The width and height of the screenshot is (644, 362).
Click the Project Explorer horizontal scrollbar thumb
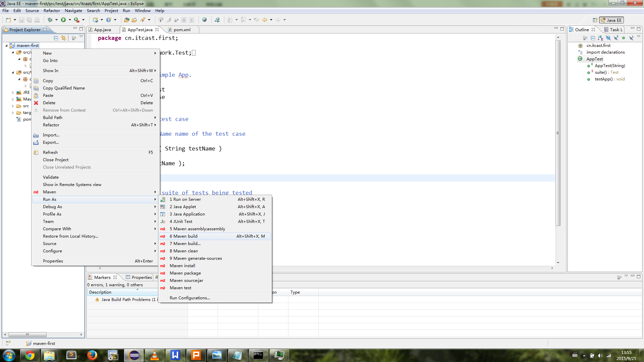click(28, 335)
